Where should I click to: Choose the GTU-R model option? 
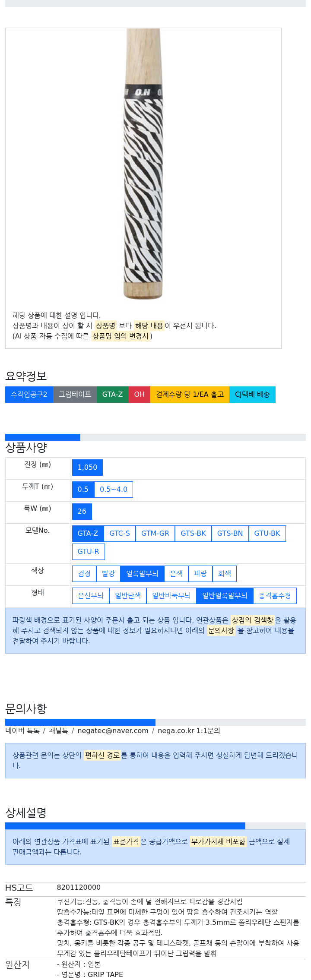coord(88,552)
